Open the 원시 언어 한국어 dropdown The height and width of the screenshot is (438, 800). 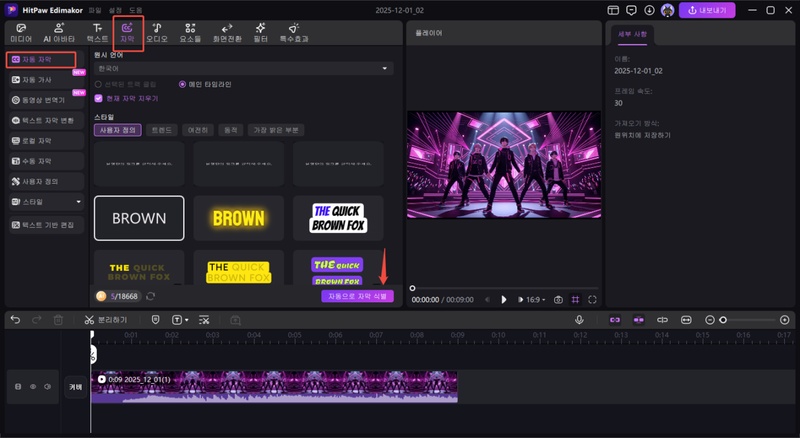[x=241, y=68]
